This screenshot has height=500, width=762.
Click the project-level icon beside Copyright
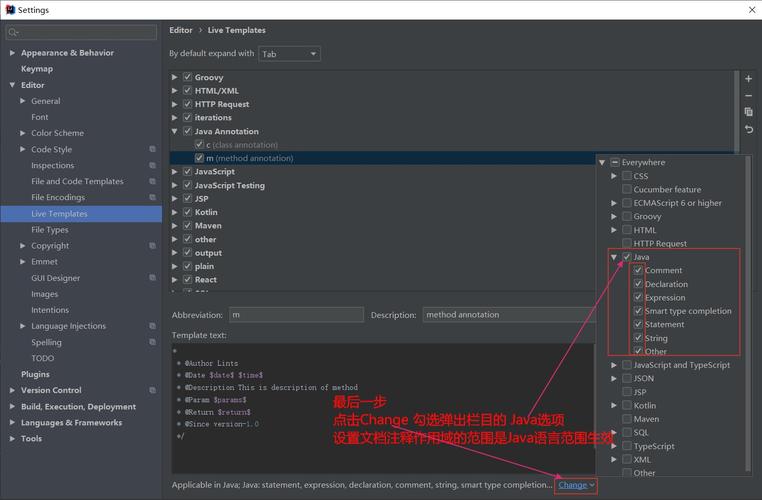click(x=153, y=245)
